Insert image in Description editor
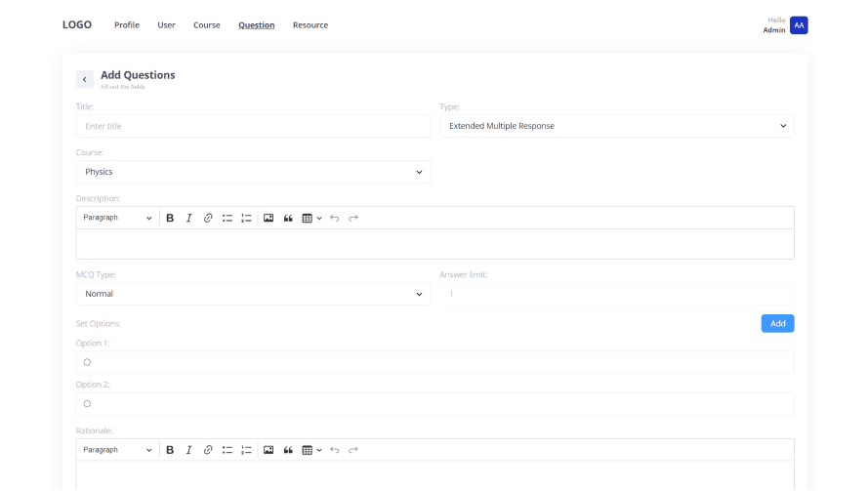The image size is (868, 491). (269, 218)
